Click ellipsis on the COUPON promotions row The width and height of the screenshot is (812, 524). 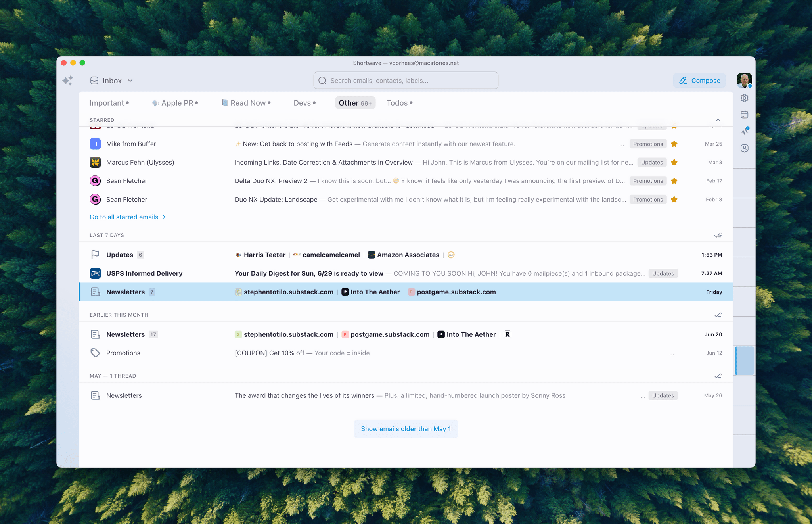672,354
